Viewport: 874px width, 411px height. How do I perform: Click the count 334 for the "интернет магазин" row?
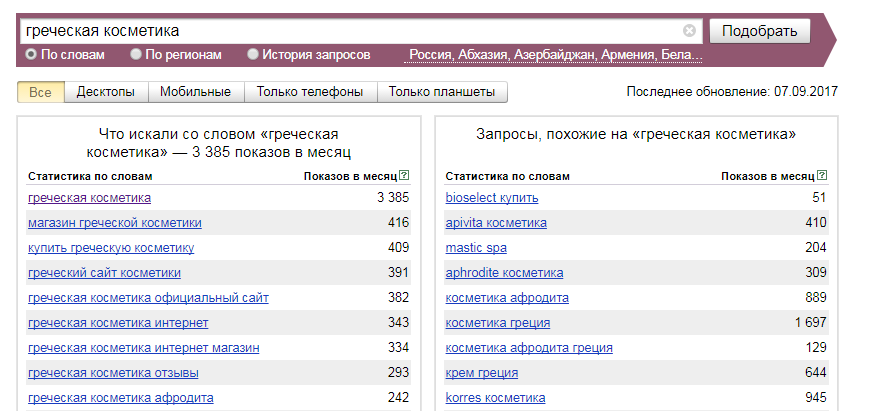[x=399, y=347]
